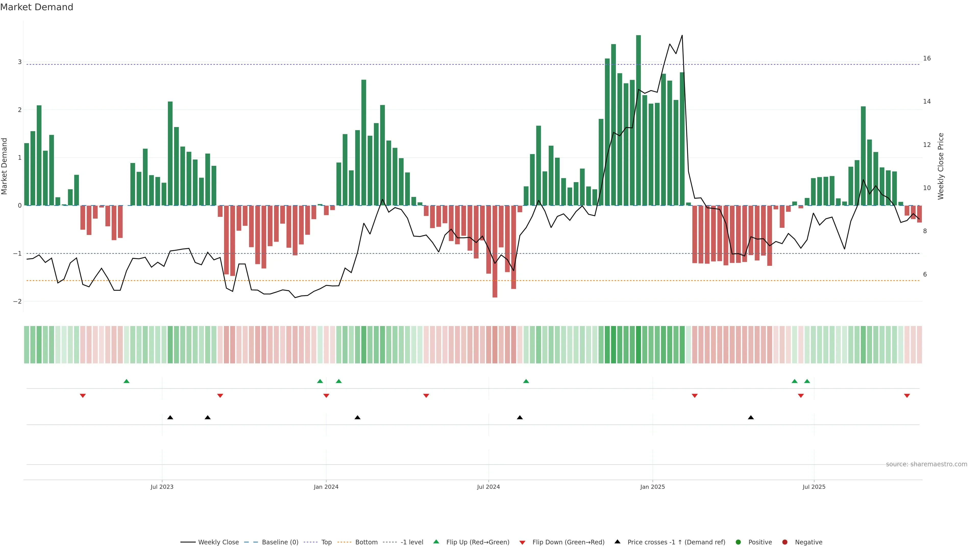Toggle the Top dotted line legend

pyautogui.click(x=326, y=542)
